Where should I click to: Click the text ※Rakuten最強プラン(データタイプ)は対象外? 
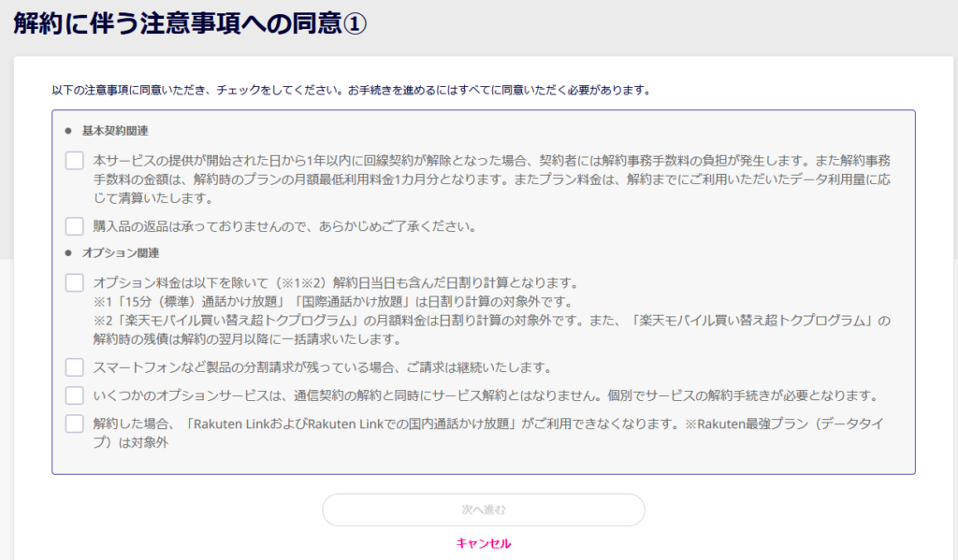pos(488,433)
